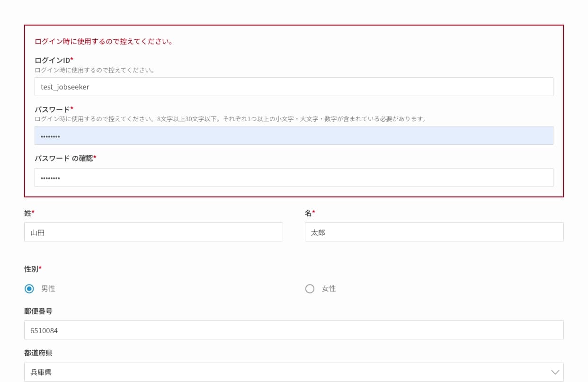Click the password requirements hint text

point(230,119)
